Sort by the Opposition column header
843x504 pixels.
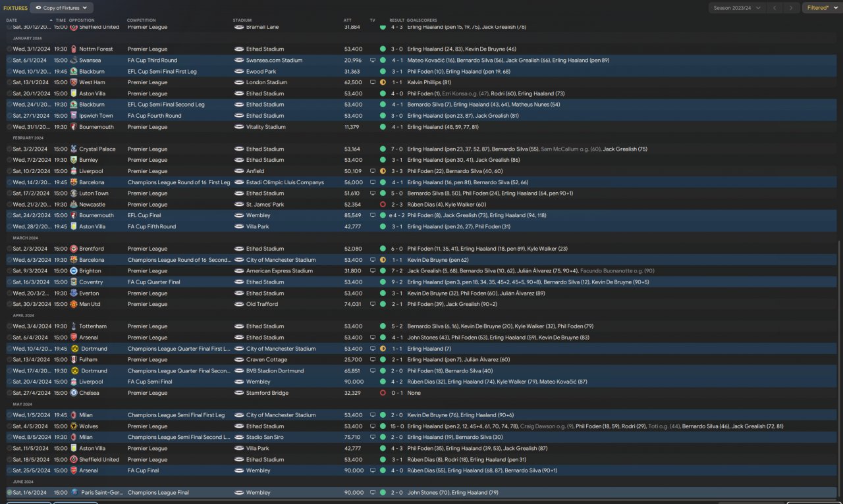82,20
